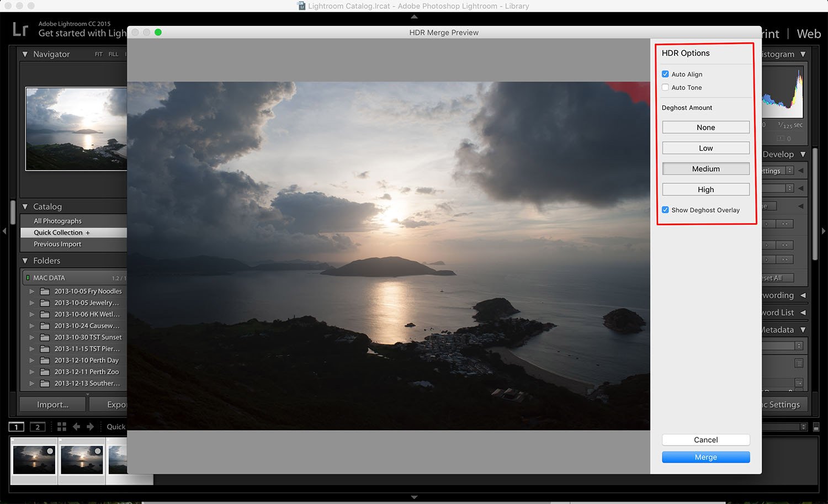Disable the Auto Align checkbox
Image resolution: width=828 pixels, height=504 pixels.
666,73
